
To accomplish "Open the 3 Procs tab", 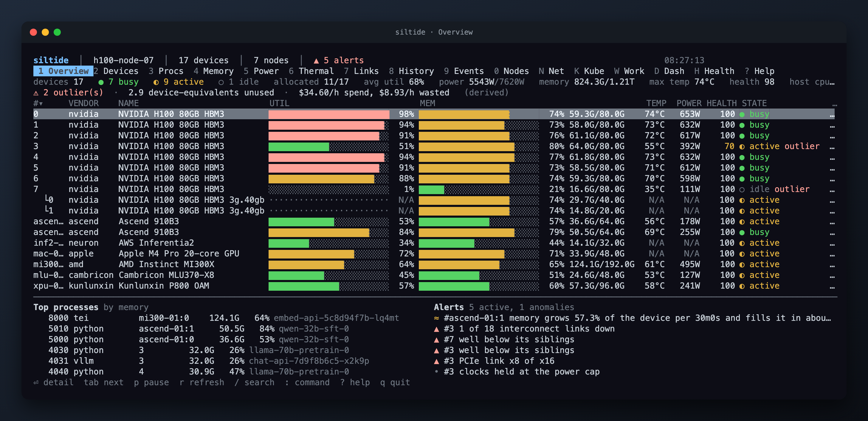I will click(x=166, y=71).
